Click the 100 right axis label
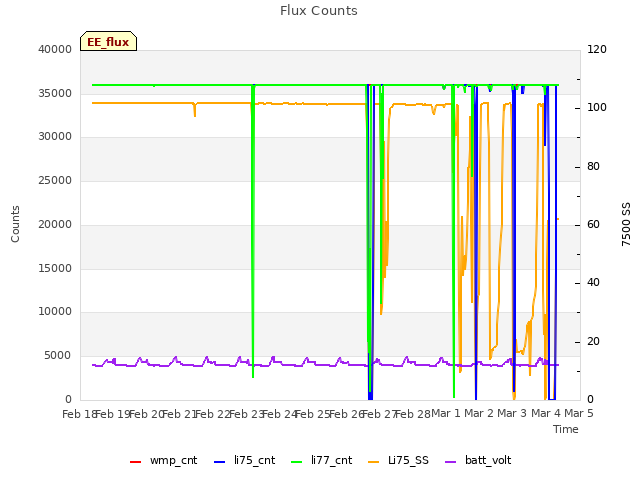This screenshot has width=640, height=480. [597, 108]
